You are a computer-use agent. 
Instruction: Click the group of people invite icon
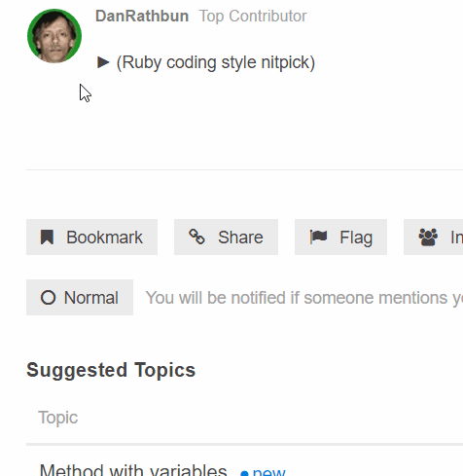point(428,238)
